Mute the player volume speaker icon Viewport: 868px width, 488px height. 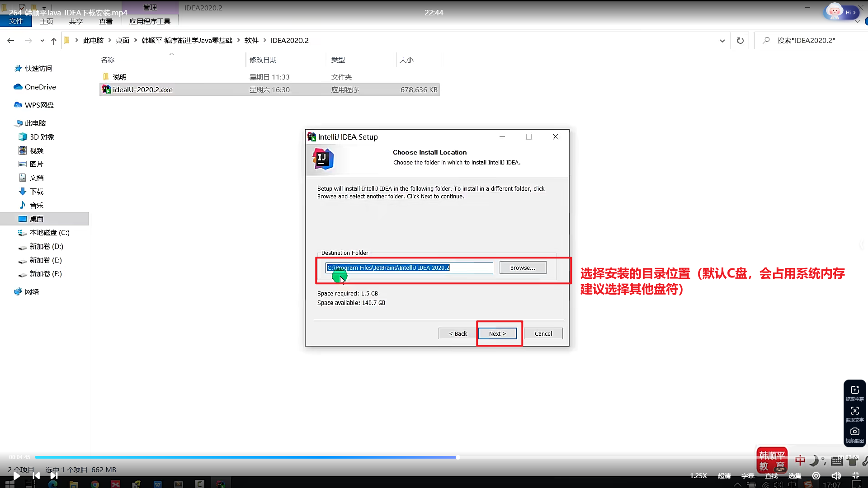(x=836, y=475)
